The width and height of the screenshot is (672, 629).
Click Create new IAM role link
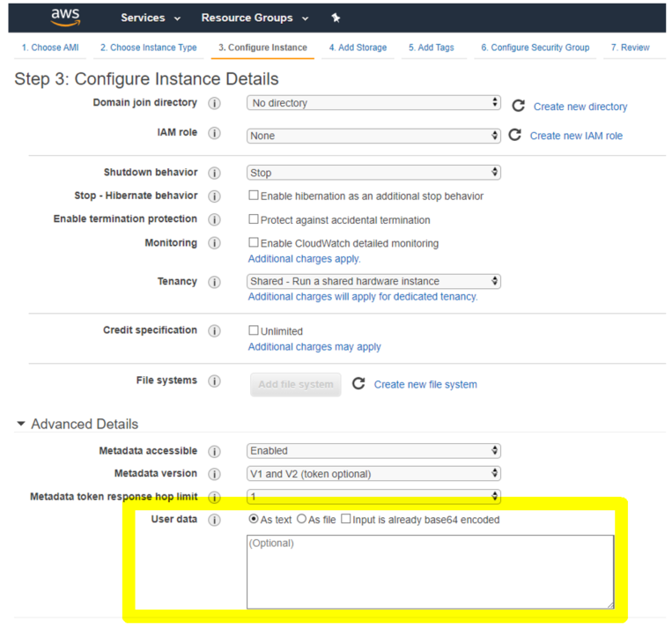tap(576, 136)
